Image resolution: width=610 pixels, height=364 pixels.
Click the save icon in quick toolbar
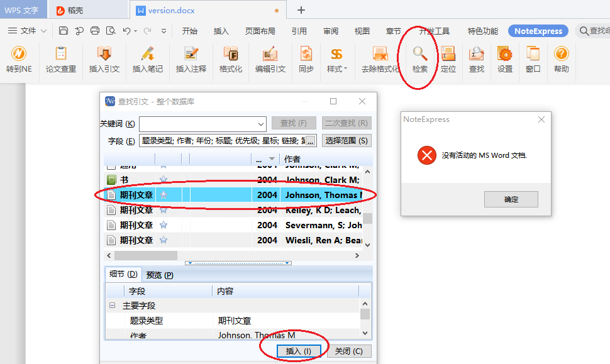click(64, 31)
